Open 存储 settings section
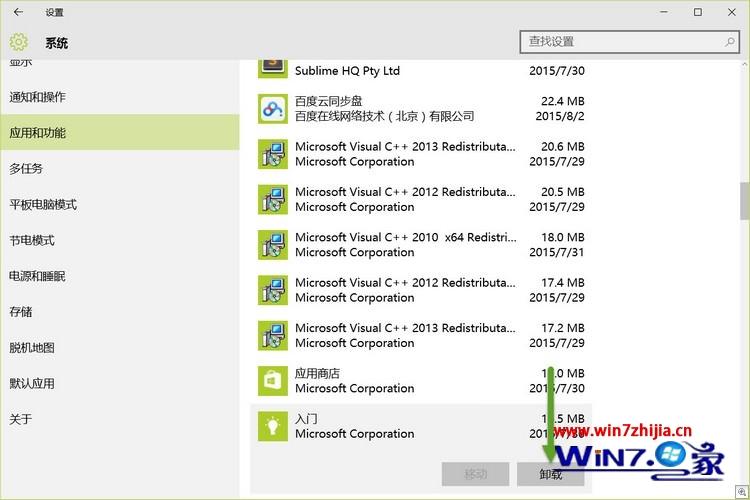Screen dimensions: 750x500 point(120,312)
